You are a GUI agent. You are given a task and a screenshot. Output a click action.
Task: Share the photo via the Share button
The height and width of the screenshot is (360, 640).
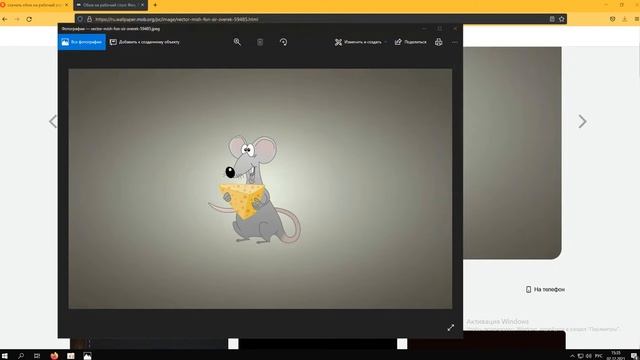tap(411, 42)
